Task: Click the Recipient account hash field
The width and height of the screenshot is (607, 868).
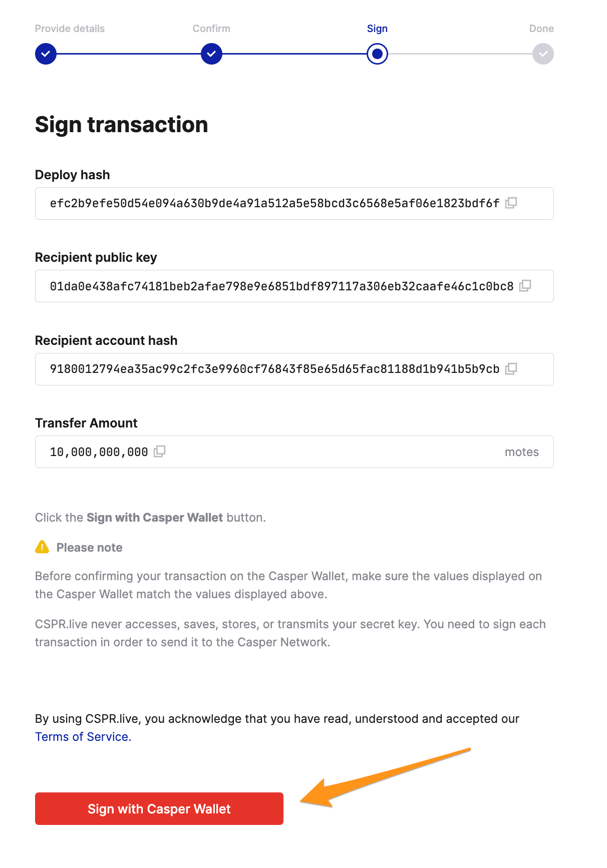Action: (274, 369)
